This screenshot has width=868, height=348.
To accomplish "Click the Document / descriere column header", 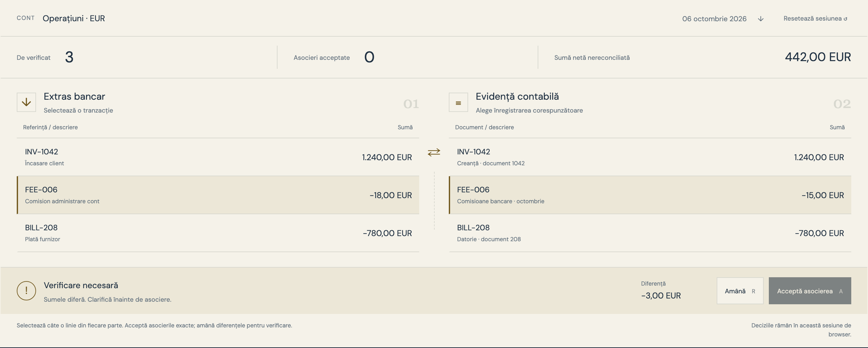I will pyautogui.click(x=484, y=127).
